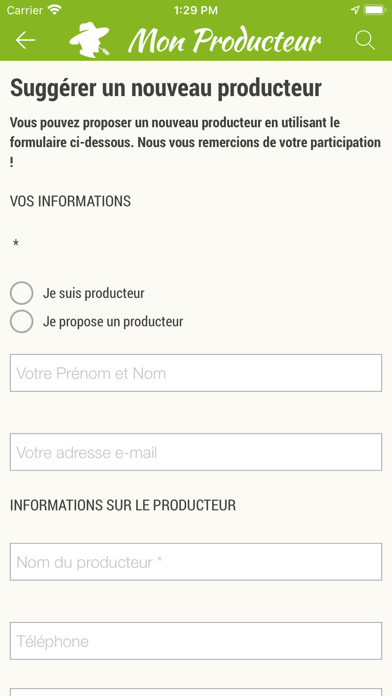
Task: Tap the "Je propose un producteur" label text
Action: click(113, 321)
